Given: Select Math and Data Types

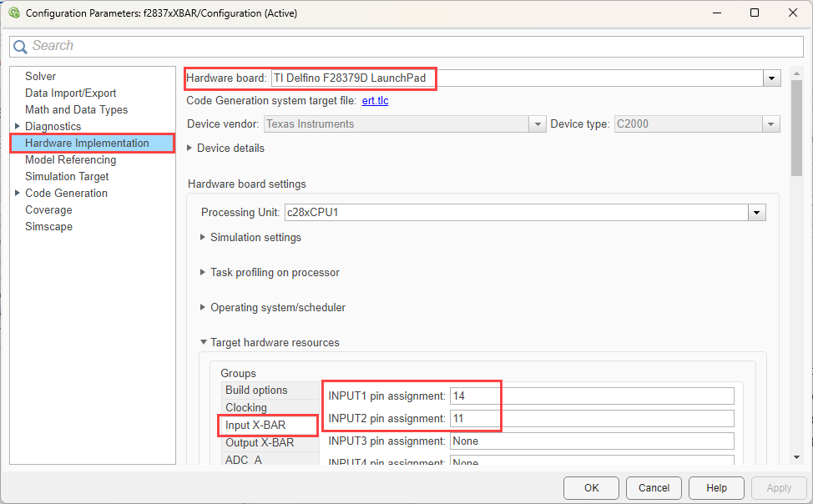Looking at the screenshot, I should tap(76, 109).
